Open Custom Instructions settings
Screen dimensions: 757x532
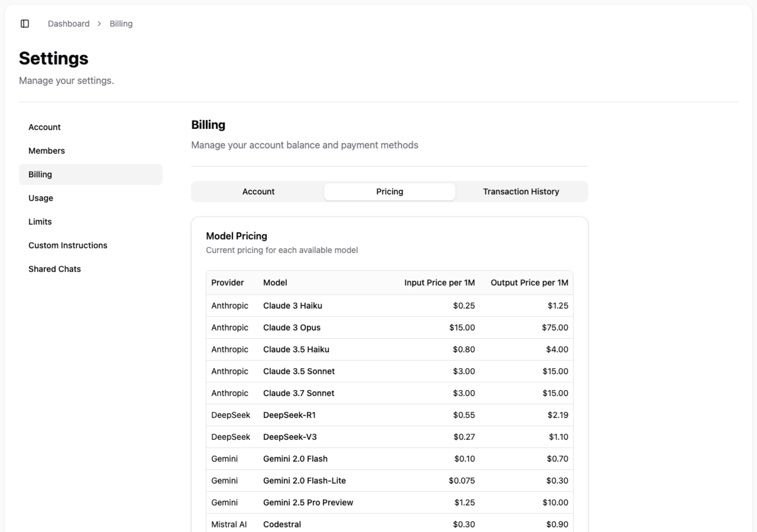click(x=91, y=245)
